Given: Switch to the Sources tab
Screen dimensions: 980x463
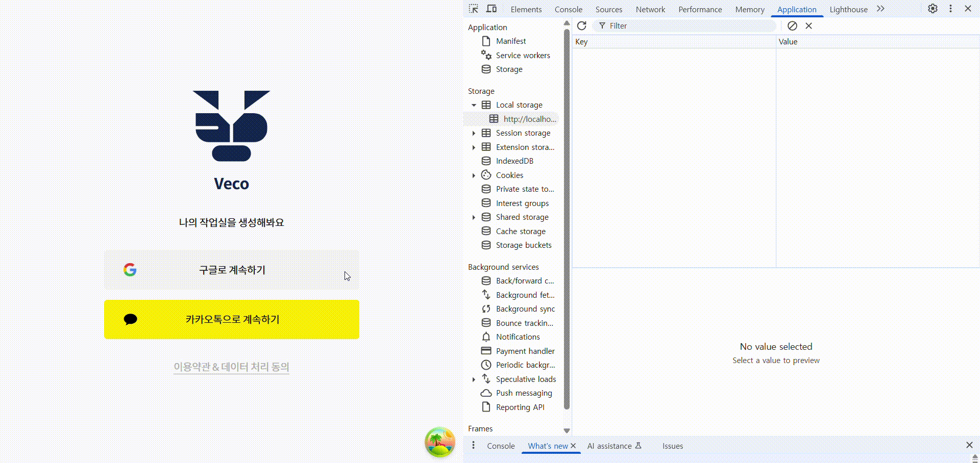Looking at the screenshot, I should click(x=608, y=9).
